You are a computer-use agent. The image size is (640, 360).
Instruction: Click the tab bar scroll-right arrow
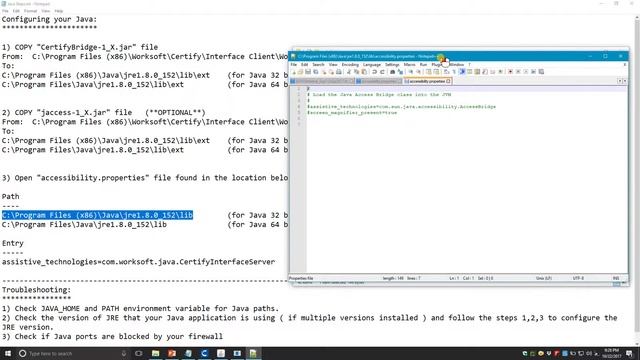tap(625, 81)
